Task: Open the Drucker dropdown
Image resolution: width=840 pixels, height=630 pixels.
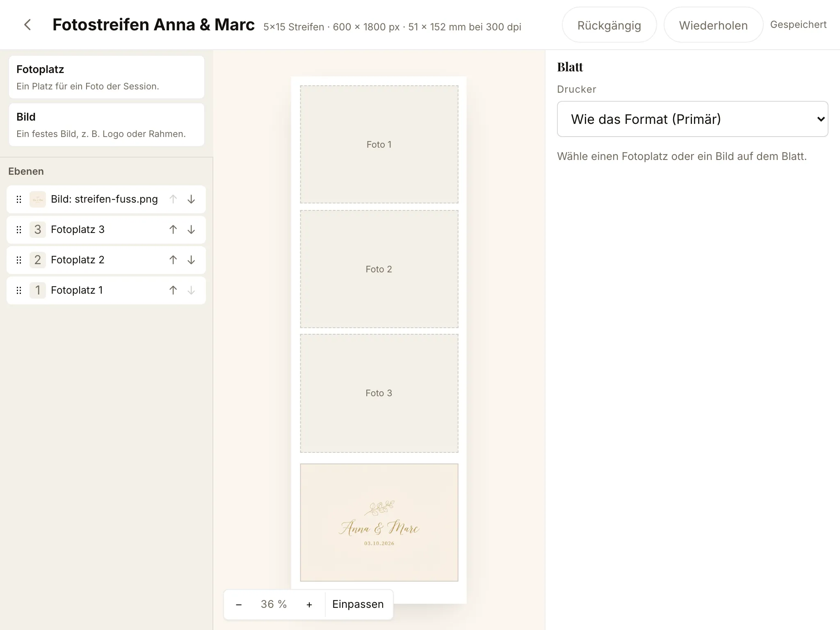Action: (692, 119)
